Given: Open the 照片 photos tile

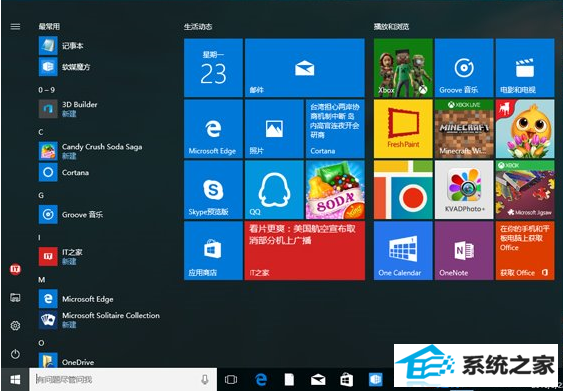Looking at the screenshot, I should tap(274, 129).
